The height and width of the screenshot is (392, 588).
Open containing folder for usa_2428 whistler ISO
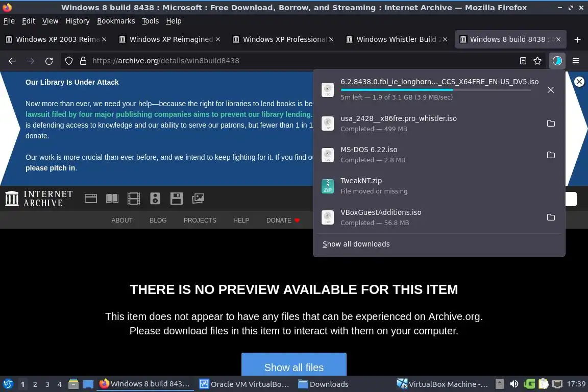(551, 123)
